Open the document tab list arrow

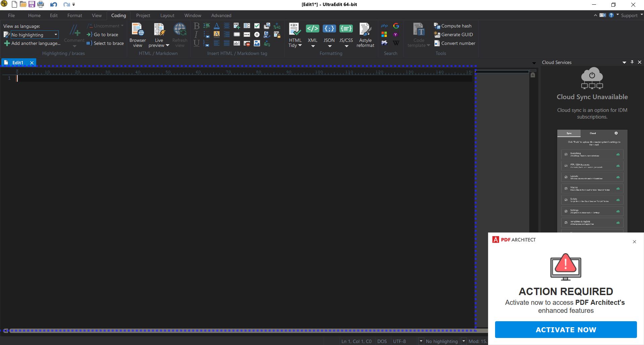point(534,63)
